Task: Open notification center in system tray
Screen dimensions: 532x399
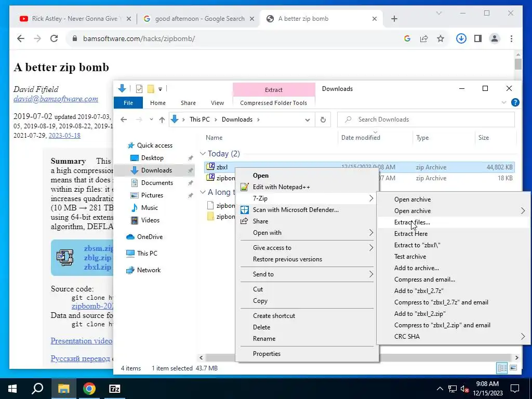Action: [515, 389]
